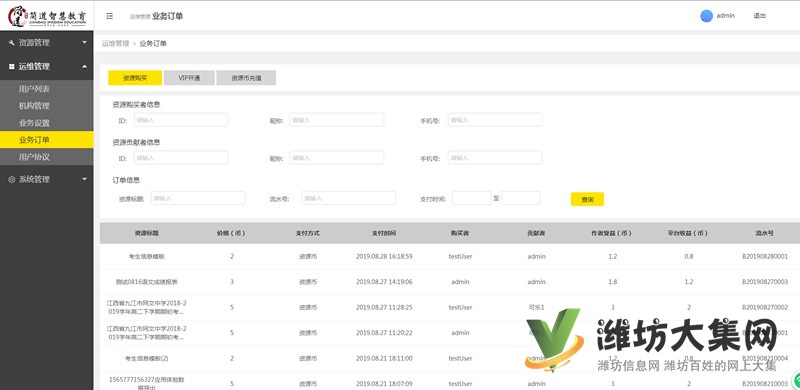Switch to the VIP开通 tab
The image size is (800, 390).
pos(189,78)
